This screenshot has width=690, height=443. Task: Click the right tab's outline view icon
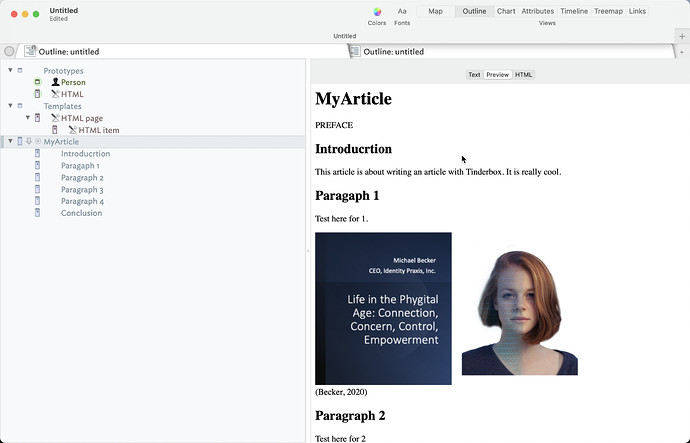[356, 51]
